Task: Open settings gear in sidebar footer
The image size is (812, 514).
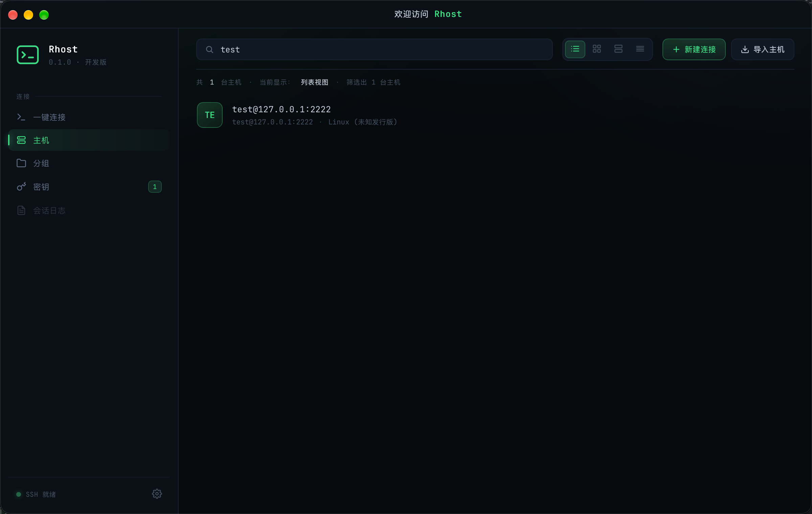Action: pos(157,494)
